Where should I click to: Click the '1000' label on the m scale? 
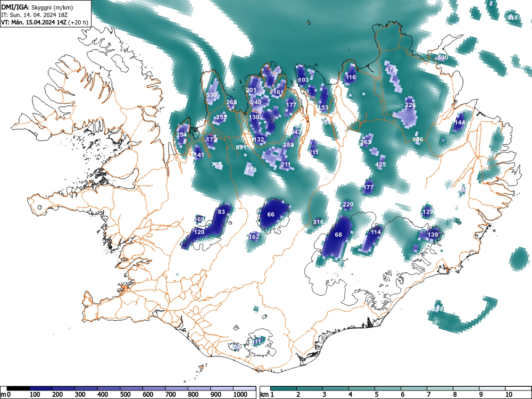[240, 395]
